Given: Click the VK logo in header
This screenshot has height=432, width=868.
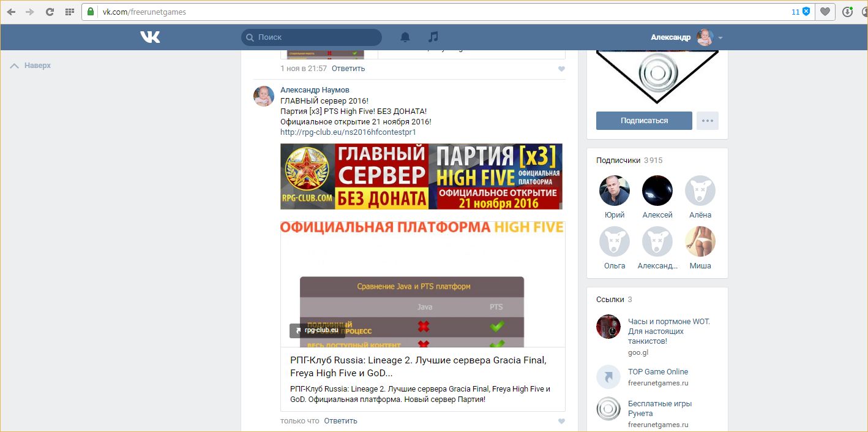Looking at the screenshot, I should pyautogui.click(x=150, y=37).
